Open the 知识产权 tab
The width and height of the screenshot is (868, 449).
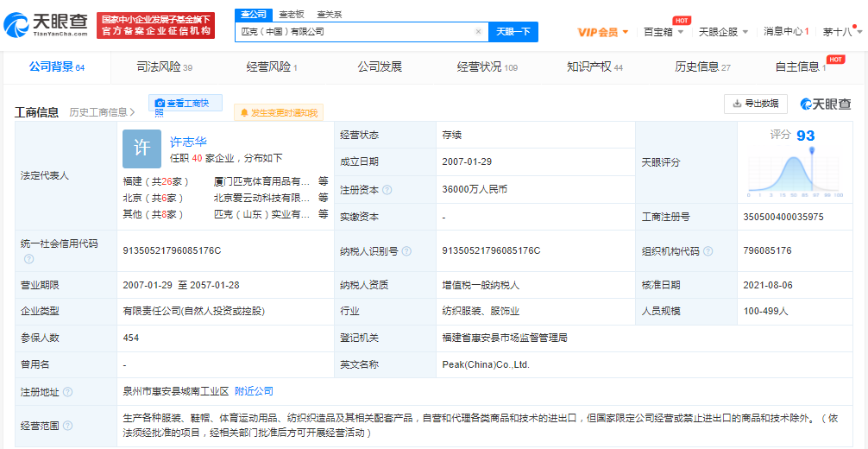pos(594,67)
